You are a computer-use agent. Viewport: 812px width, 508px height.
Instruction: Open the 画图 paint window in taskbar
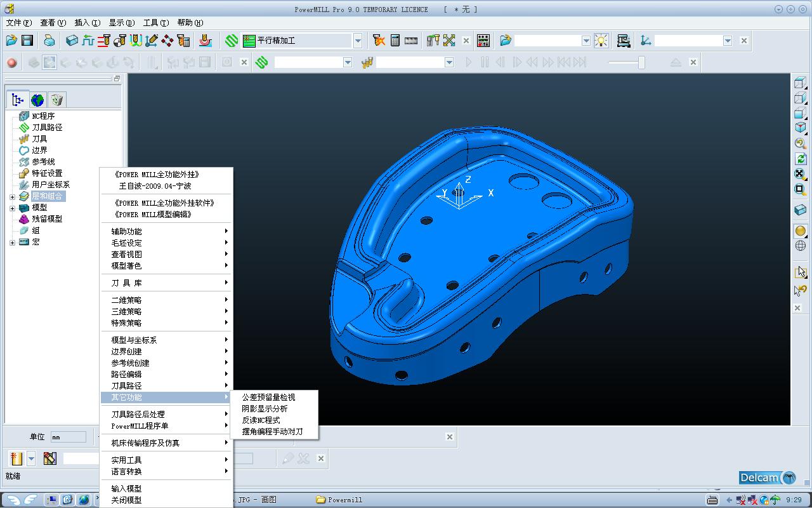tap(254, 500)
